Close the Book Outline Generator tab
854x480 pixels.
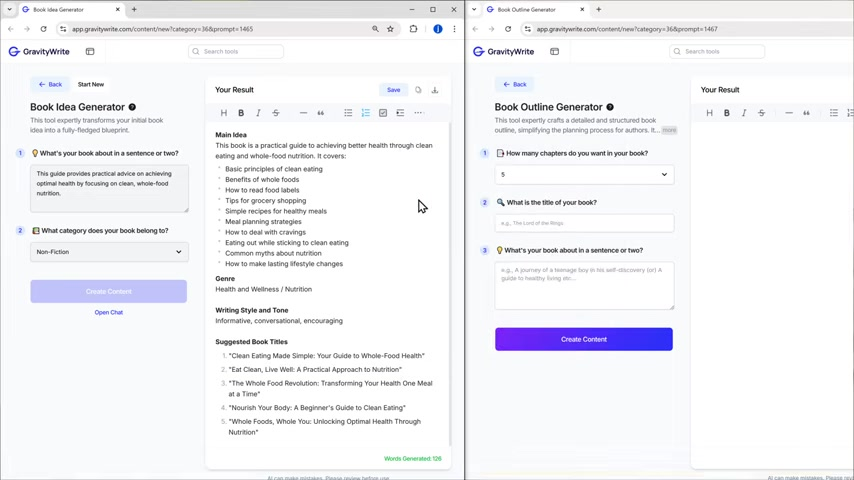click(x=582, y=9)
